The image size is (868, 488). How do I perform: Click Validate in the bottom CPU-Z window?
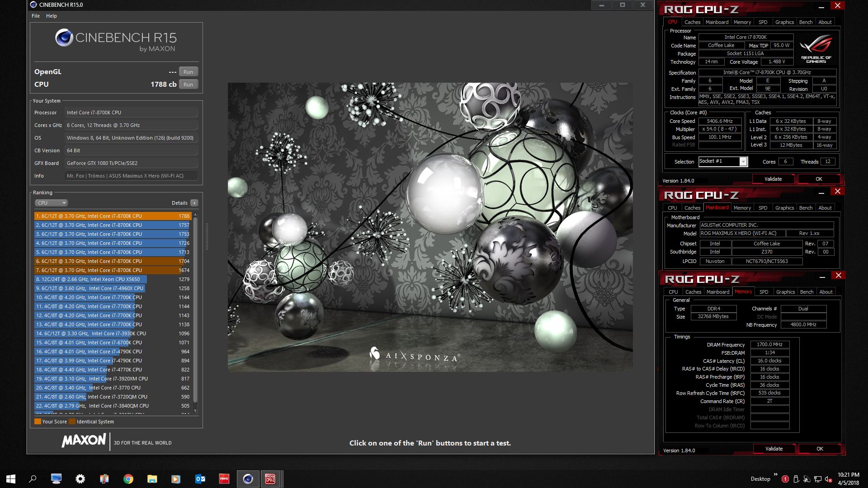[x=774, y=449]
